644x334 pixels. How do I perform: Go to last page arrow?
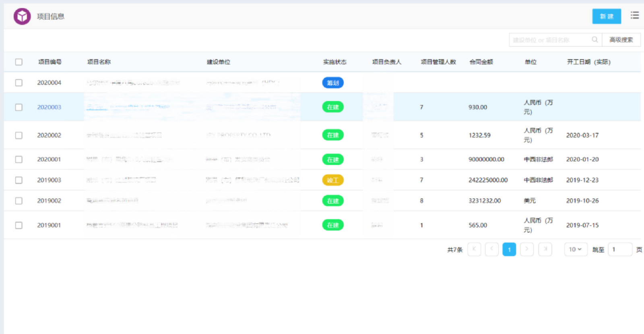[545, 249]
